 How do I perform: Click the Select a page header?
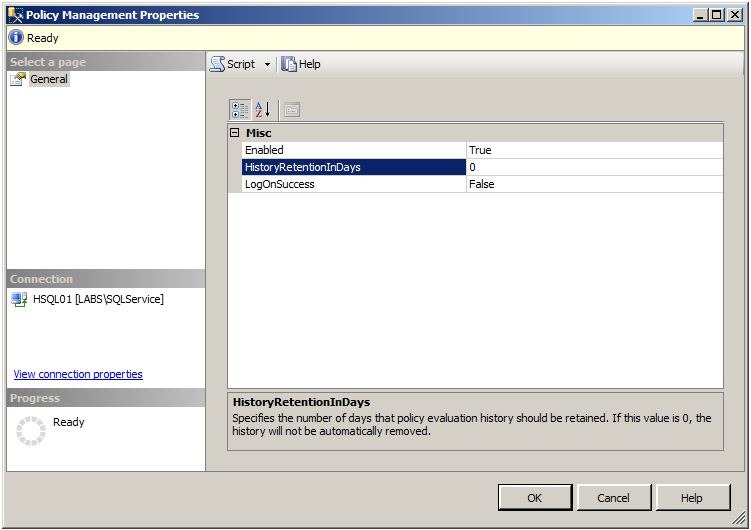[106, 62]
